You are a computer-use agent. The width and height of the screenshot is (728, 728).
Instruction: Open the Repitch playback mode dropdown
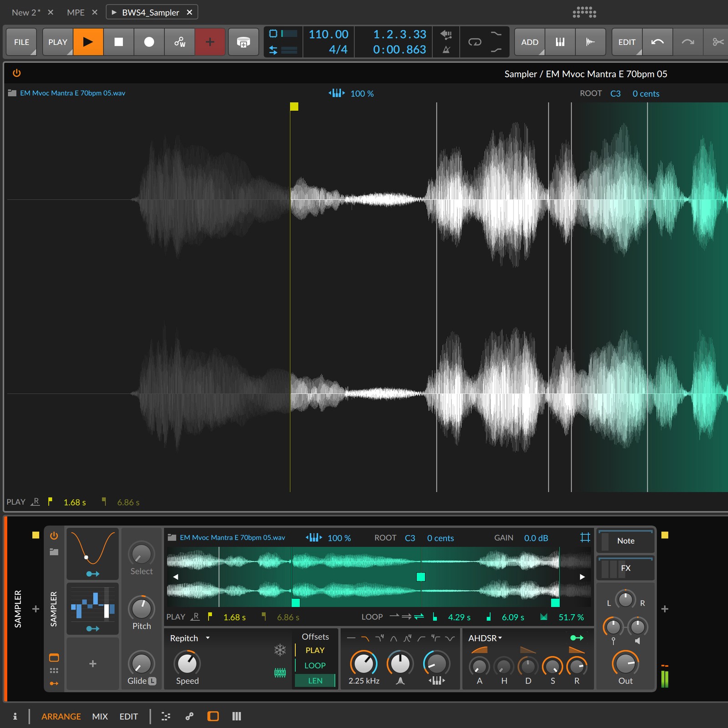coord(189,638)
